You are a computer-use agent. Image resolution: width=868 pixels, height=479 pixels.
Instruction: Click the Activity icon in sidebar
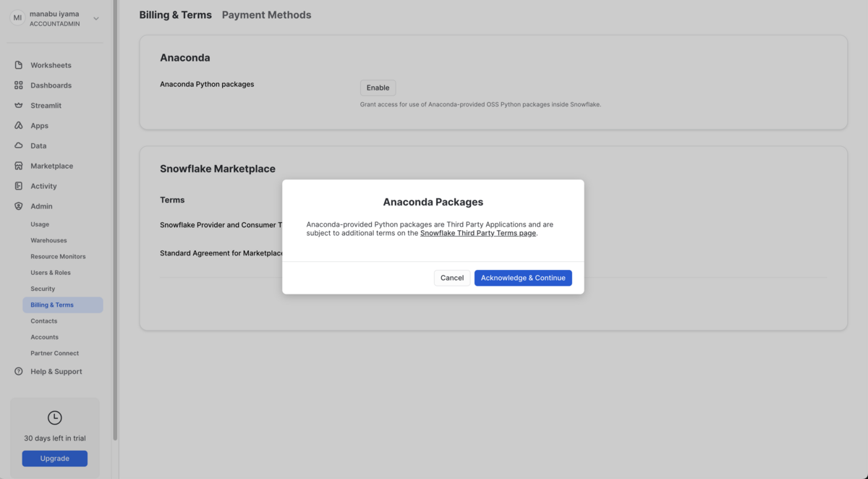pyautogui.click(x=19, y=186)
